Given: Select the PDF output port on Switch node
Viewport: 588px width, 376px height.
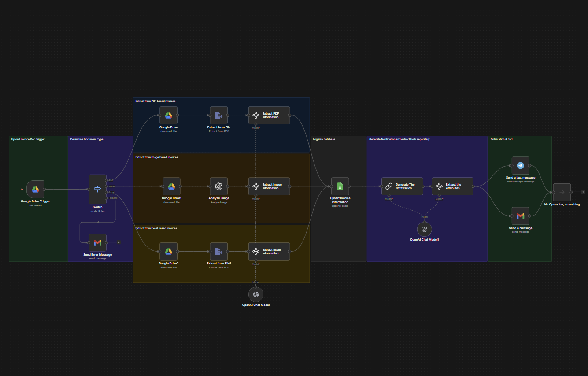Looking at the screenshot, I should [x=107, y=180].
